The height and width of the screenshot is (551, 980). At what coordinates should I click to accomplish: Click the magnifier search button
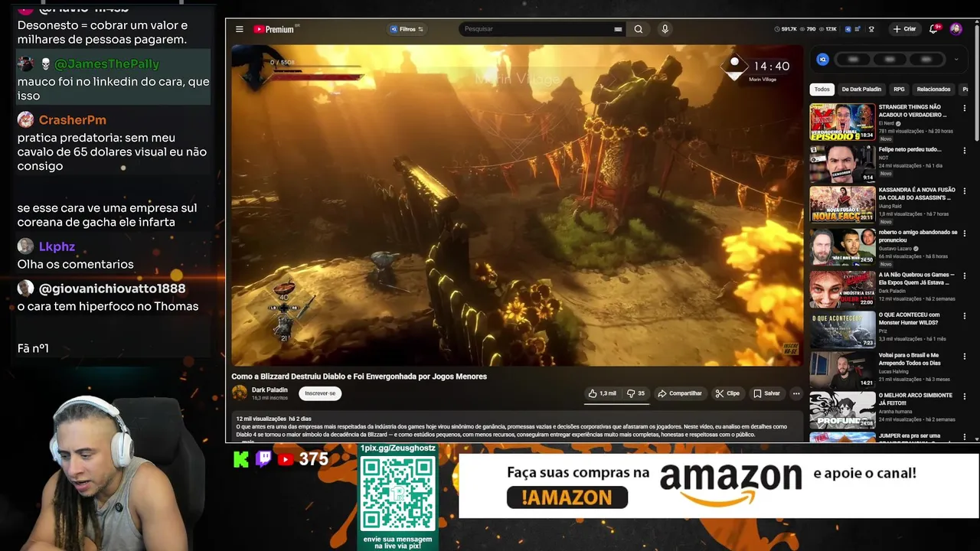(639, 29)
